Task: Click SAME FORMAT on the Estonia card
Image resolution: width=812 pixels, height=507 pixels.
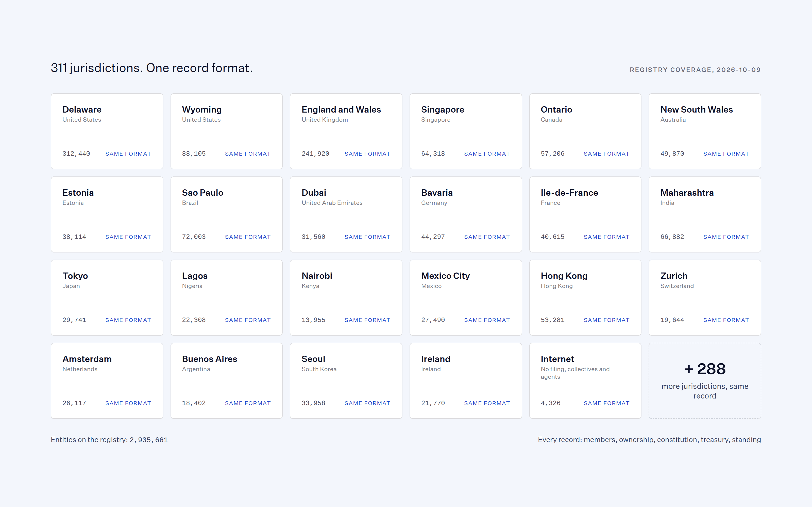Action: 128,237
